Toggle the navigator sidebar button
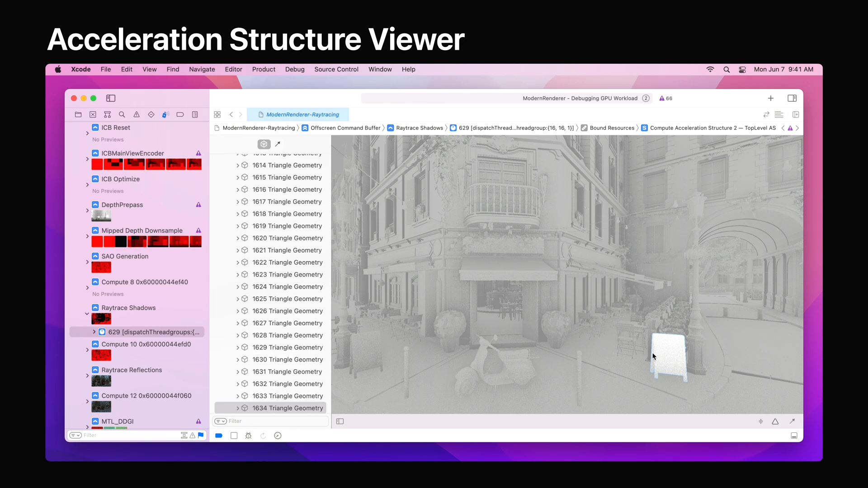Viewport: 868px width, 488px height. click(111, 98)
